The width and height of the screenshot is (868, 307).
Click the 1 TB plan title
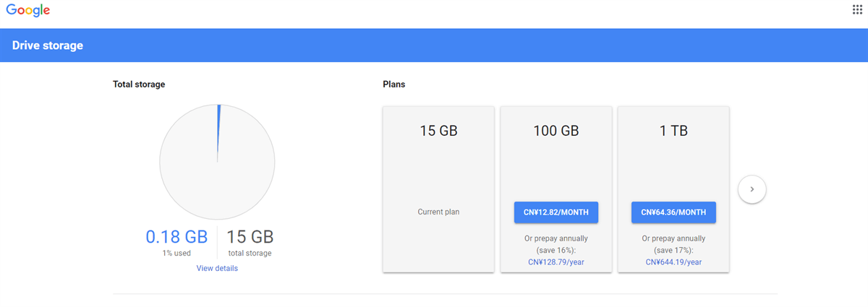(673, 131)
